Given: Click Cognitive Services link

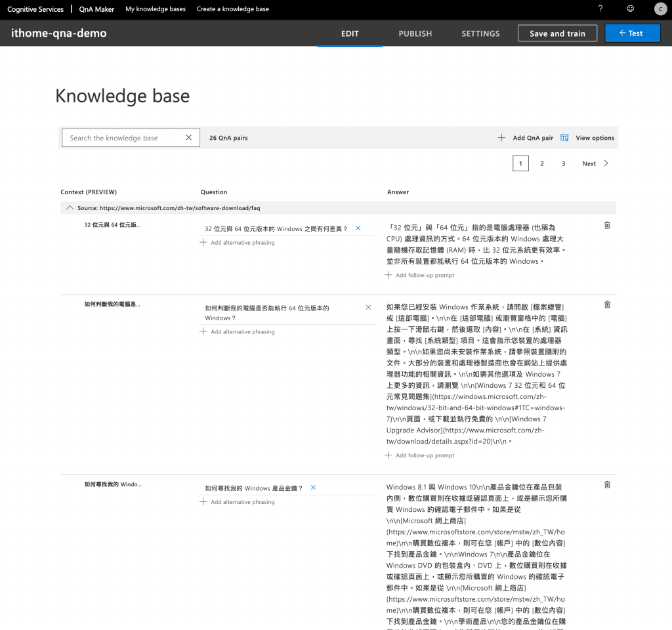Looking at the screenshot, I should pyautogui.click(x=35, y=9).
